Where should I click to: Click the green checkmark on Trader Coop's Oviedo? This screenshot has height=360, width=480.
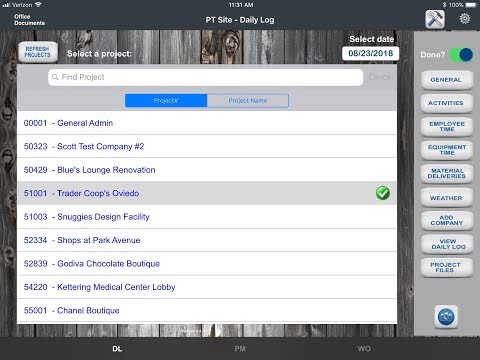coord(383,193)
